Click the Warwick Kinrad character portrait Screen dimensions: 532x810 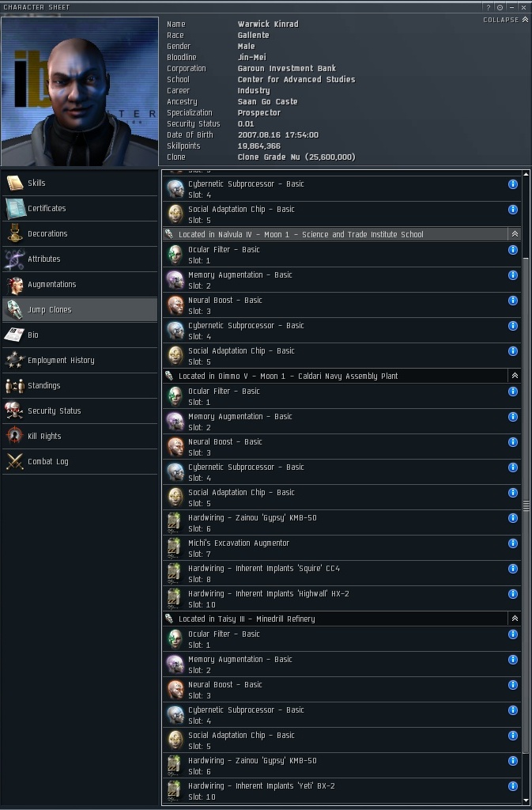coord(80,92)
